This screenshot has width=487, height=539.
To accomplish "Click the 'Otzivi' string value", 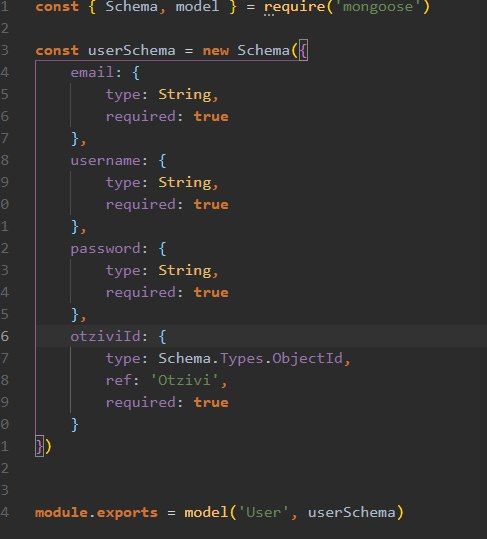I will tap(184, 380).
